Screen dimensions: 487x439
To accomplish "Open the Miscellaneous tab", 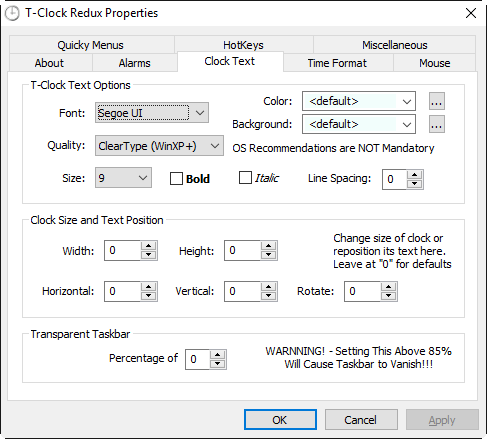I will click(395, 45).
